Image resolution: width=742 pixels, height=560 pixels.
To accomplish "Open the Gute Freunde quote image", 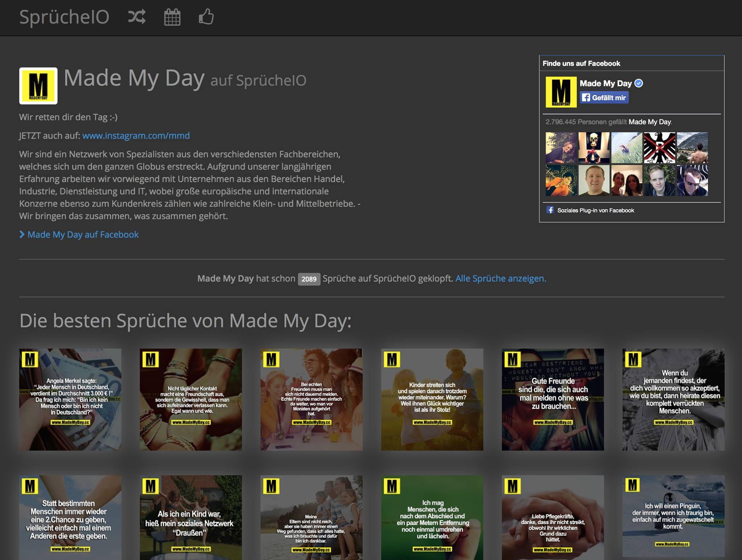I will [x=553, y=400].
